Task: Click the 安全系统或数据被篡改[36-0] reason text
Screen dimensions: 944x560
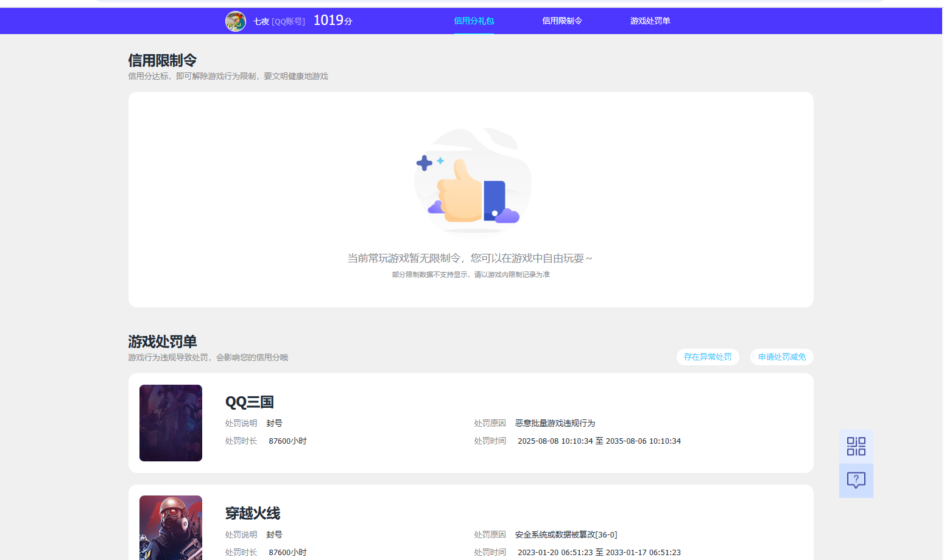Action: click(565, 534)
